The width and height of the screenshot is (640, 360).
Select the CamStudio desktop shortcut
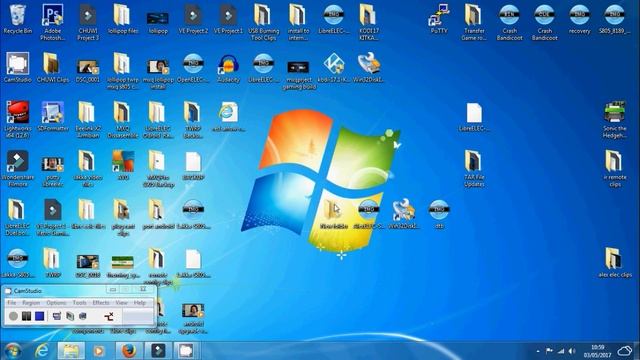[18, 68]
